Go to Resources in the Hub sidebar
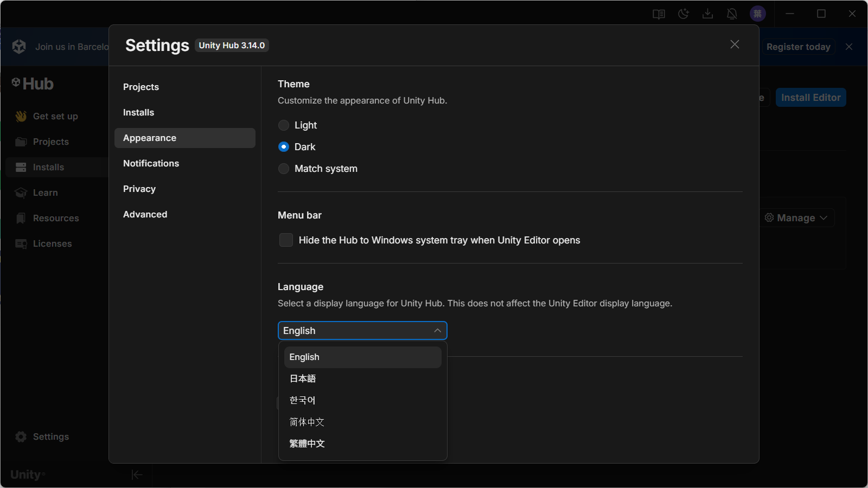 pyautogui.click(x=57, y=218)
